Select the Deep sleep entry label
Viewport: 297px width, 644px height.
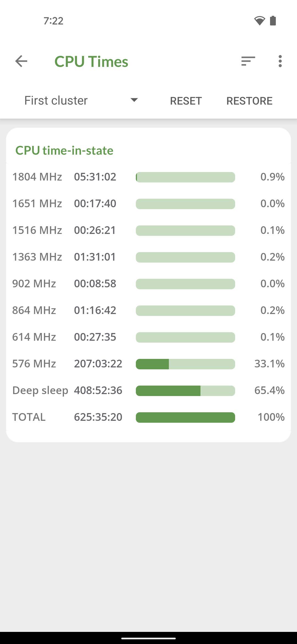click(40, 391)
